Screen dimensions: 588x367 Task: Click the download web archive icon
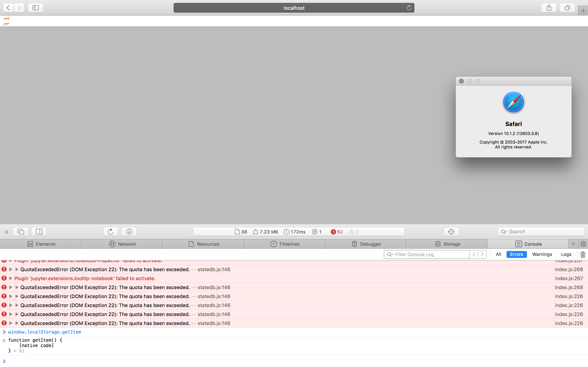click(x=129, y=232)
